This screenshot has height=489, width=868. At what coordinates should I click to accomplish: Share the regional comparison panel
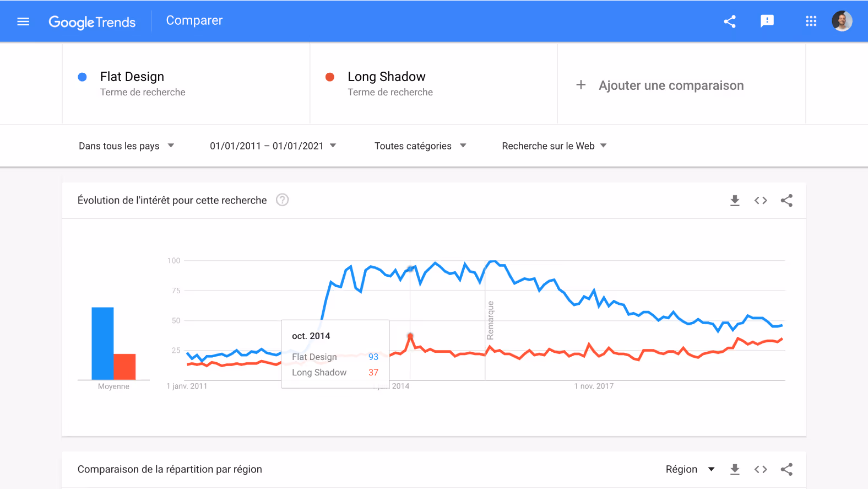click(x=786, y=469)
